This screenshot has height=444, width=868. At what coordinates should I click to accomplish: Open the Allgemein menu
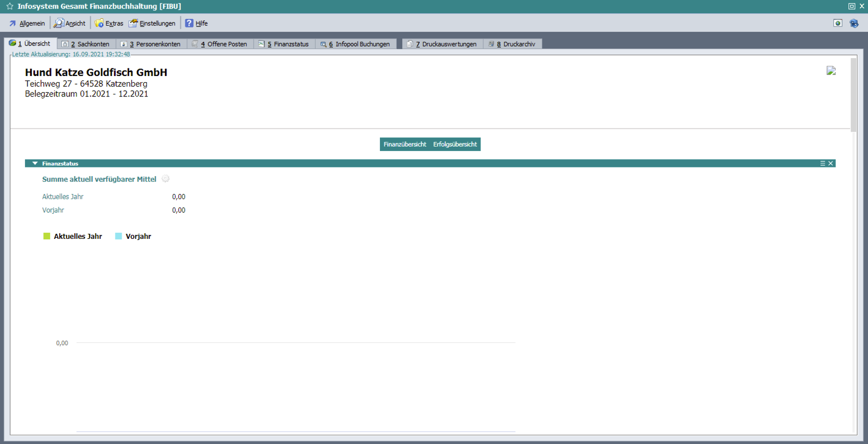27,23
